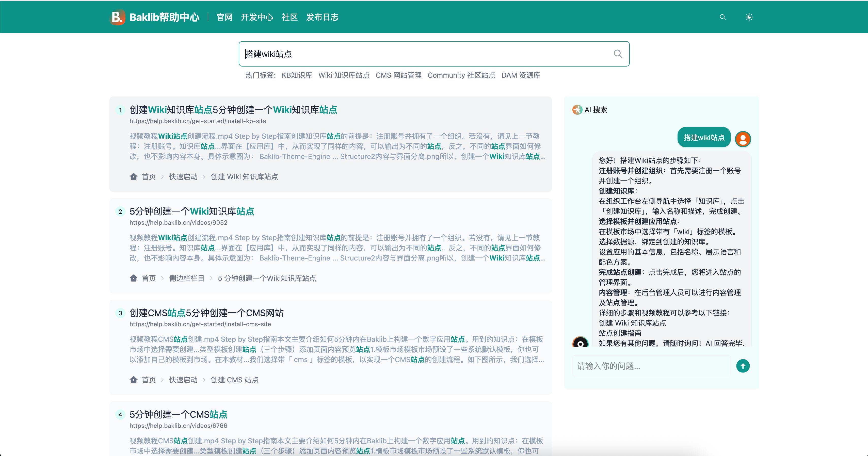Click the Baklib logo icon

point(118,17)
